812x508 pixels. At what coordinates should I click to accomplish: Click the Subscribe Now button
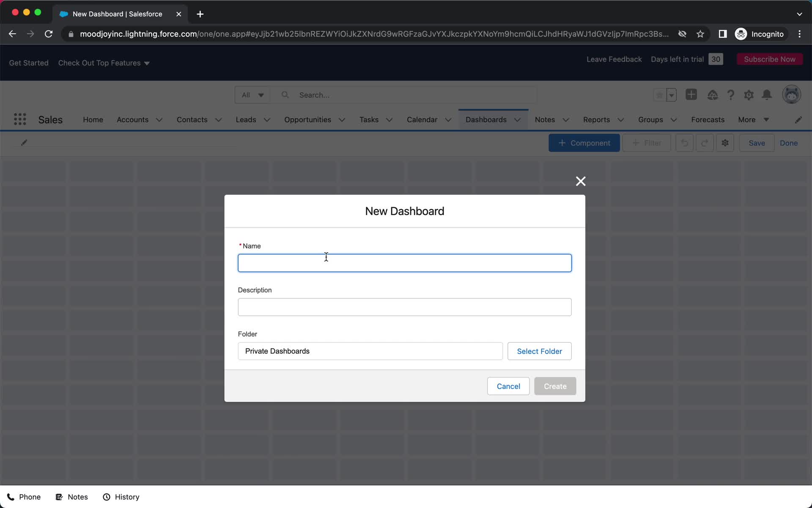(769, 58)
